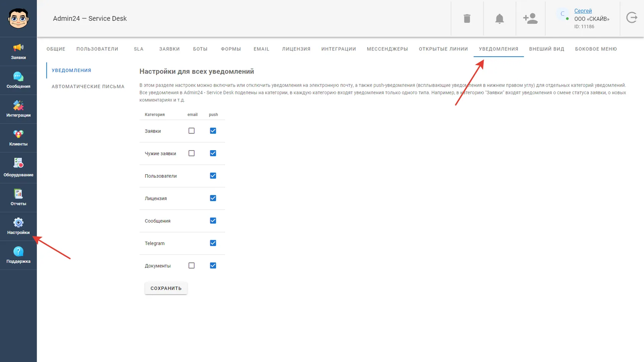Uncheck push for Сообщения category
This screenshot has height=362, width=644.
coord(213,221)
